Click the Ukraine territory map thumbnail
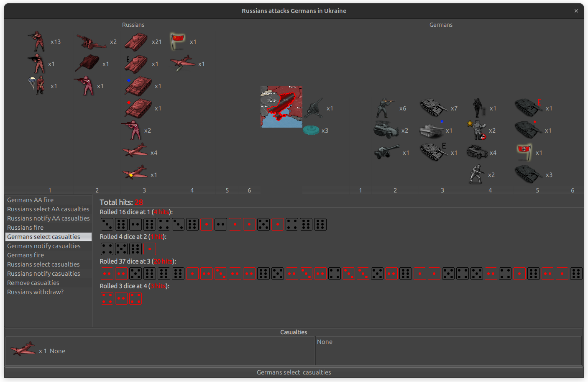The height and width of the screenshot is (382, 588). coord(281,106)
